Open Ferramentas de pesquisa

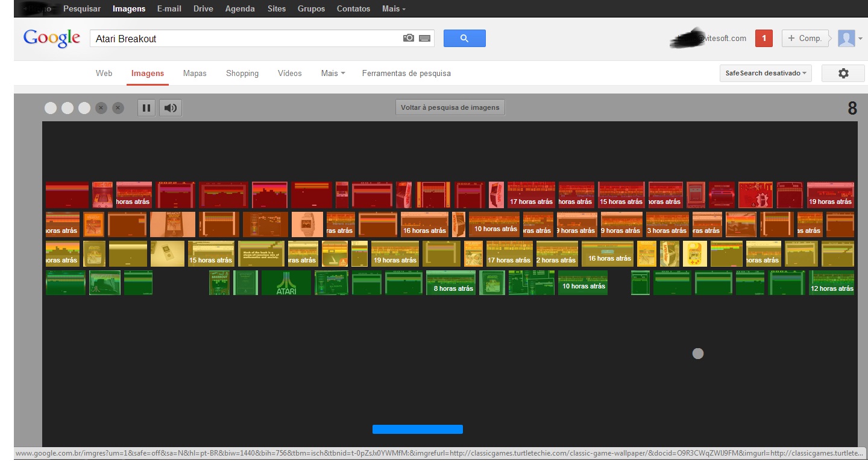406,73
